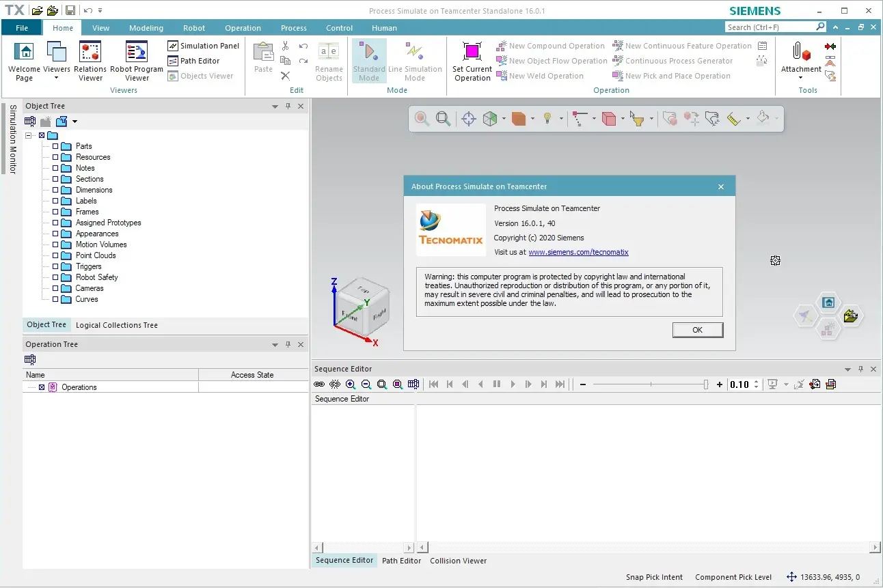Click the minus button of speed slider
Screen dimensions: 883x588
click(583, 384)
